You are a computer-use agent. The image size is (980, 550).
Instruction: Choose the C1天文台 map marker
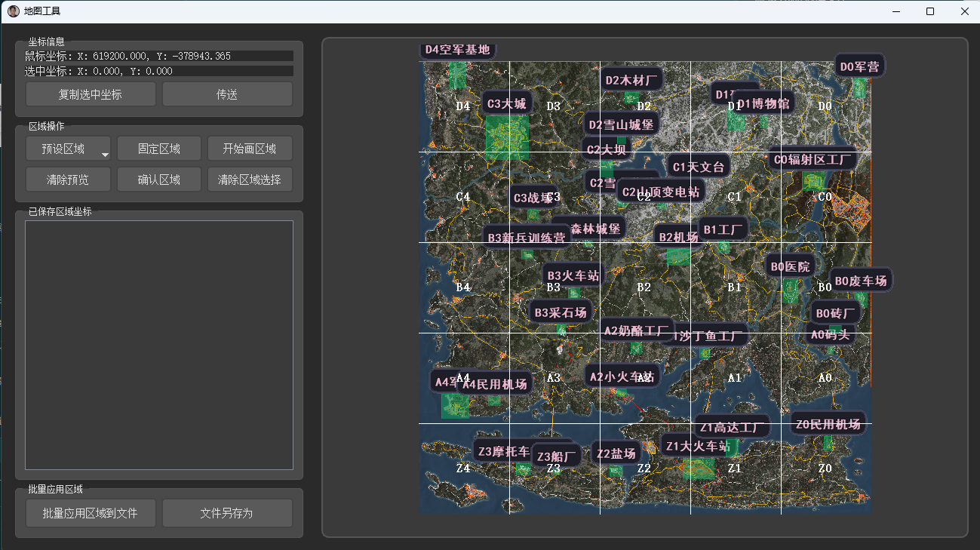coord(698,167)
